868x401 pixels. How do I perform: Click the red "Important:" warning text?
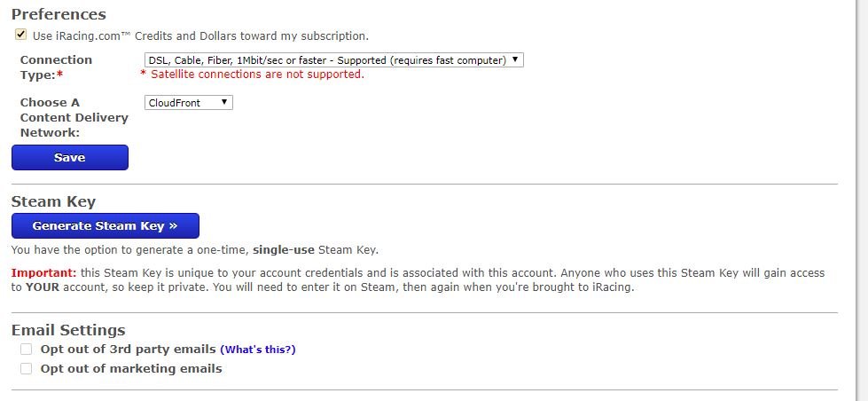click(x=43, y=272)
